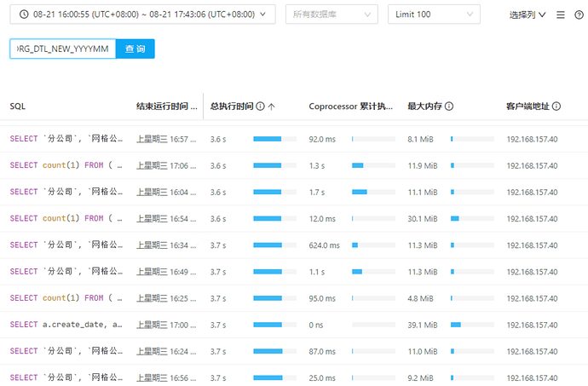Click the 12.0 ms coprocessor value
The height and width of the screenshot is (386, 588).
coord(322,219)
